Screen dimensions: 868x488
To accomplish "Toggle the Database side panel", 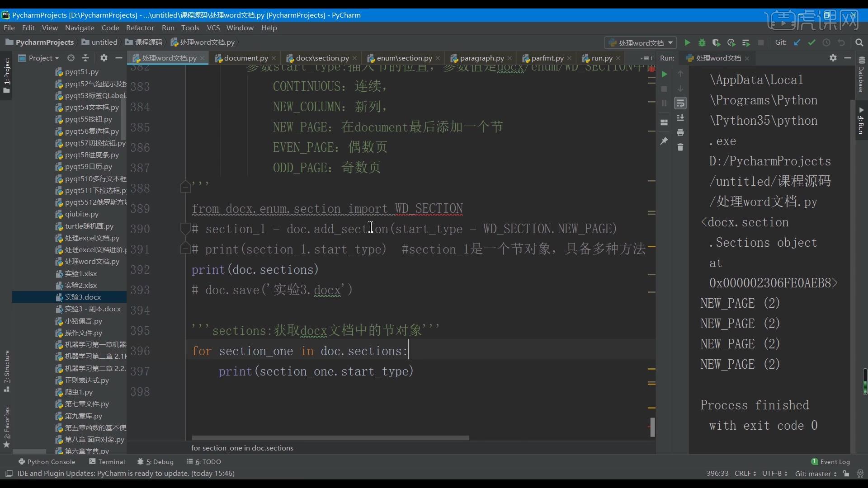I will (862, 74).
